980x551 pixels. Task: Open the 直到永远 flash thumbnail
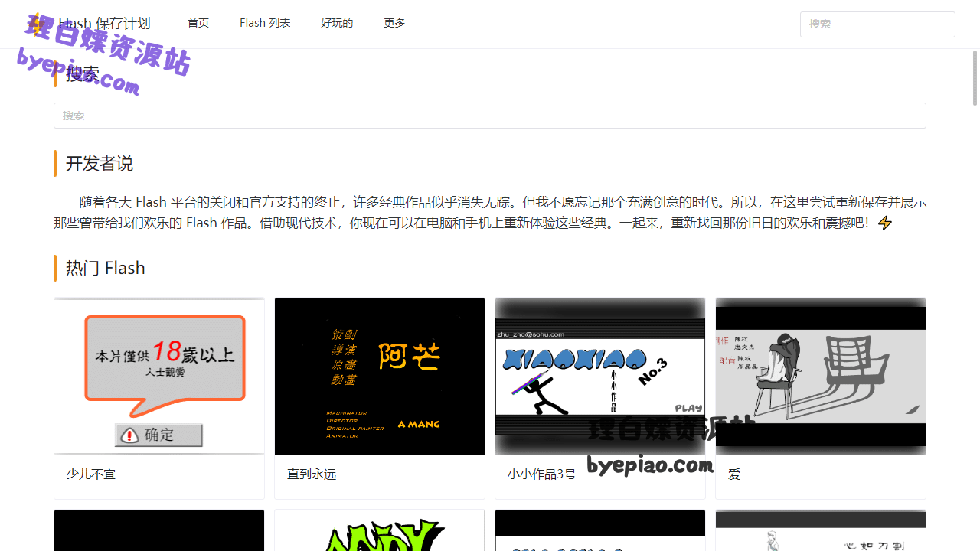click(x=380, y=377)
